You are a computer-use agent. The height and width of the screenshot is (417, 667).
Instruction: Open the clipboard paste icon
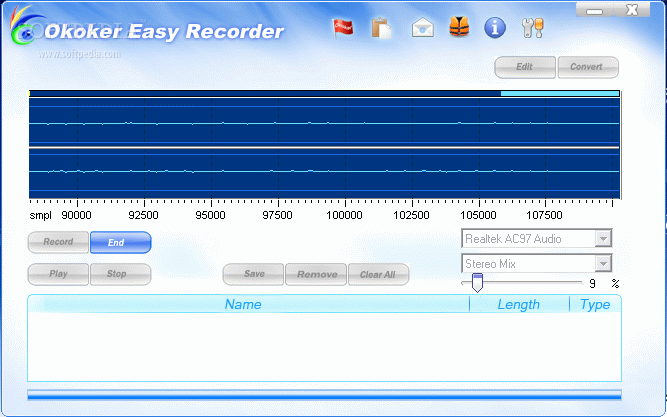pos(381,29)
